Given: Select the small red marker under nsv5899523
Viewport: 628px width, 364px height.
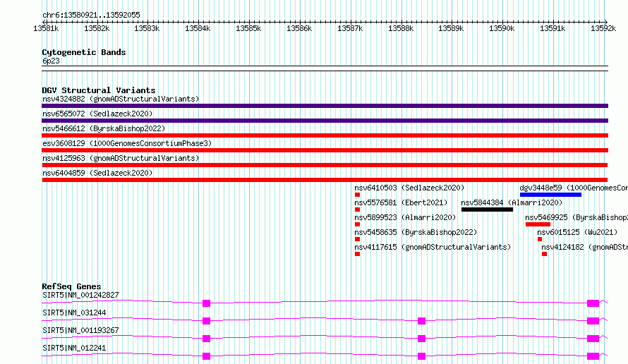Looking at the screenshot, I should 357,224.
